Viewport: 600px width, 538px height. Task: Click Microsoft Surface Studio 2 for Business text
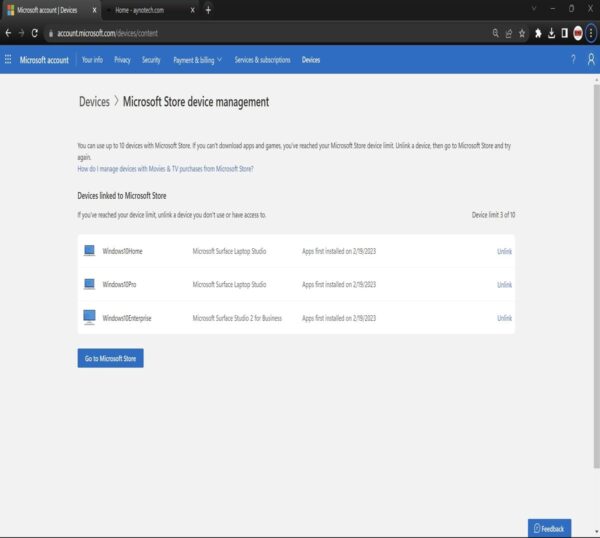(x=237, y=318)
